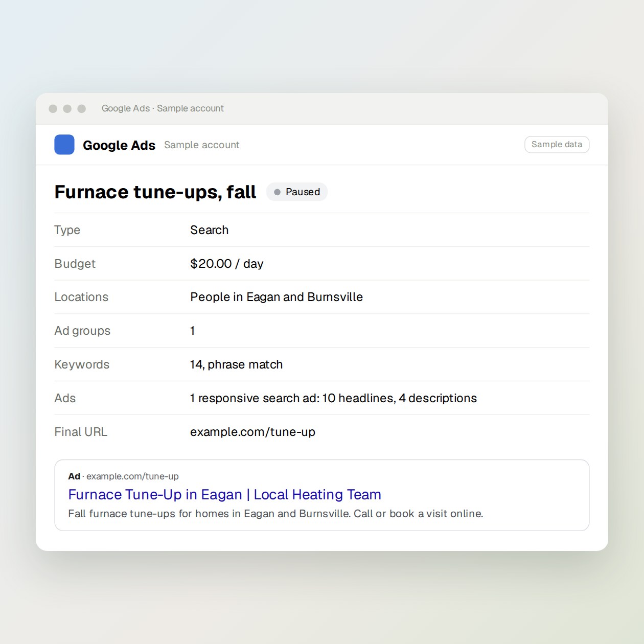Click the 14, phrase match value
644x644 pixels.
click(236, 364)
